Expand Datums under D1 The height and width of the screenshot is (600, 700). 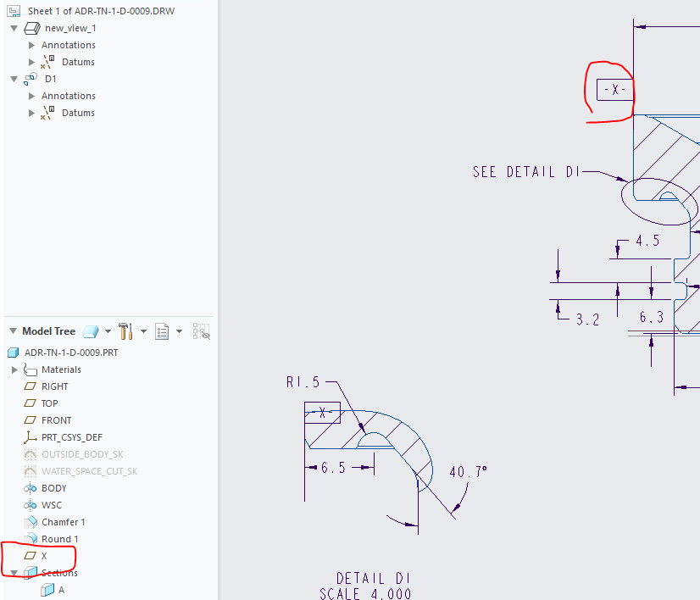[x=31, y=113]
